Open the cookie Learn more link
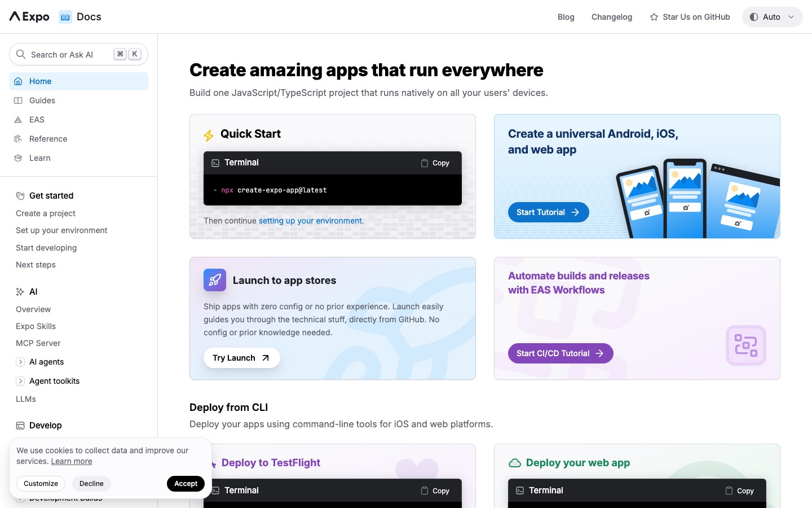The height and width of the screenshot is (508, 812). (x=72, y=461)
